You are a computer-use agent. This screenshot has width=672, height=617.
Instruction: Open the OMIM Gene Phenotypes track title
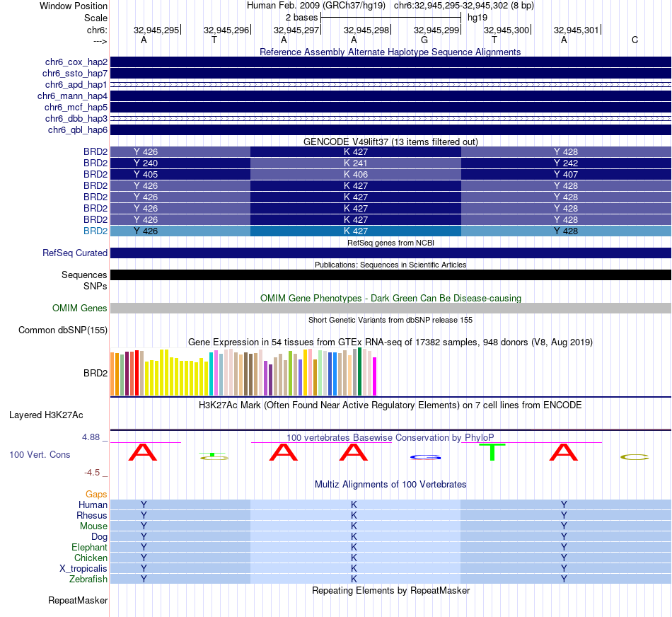[x=390, y=298]
